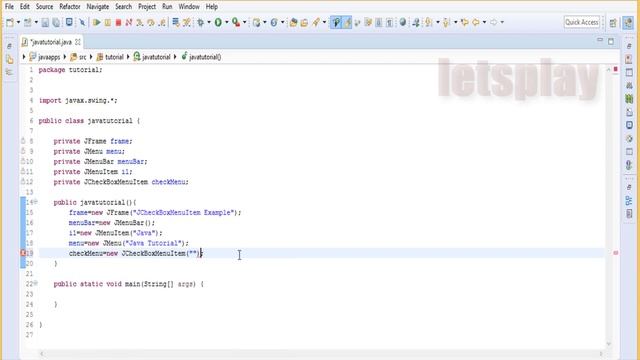Open the Help menu
Screen dimensions: 640x360
[211, 7]
